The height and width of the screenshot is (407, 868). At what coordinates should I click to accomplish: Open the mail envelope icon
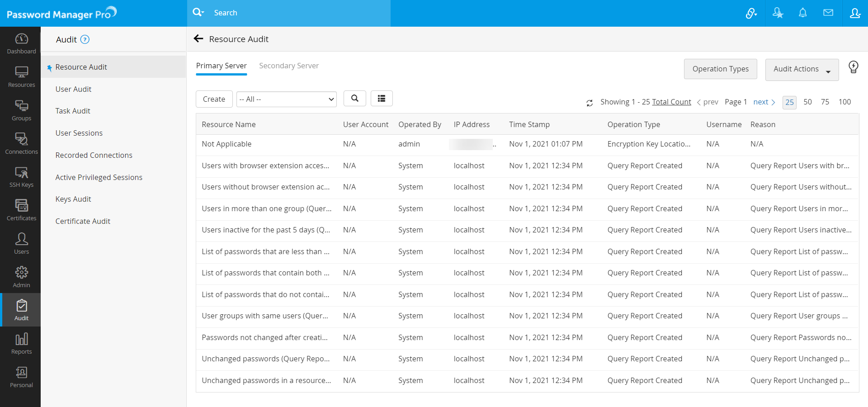828,13
